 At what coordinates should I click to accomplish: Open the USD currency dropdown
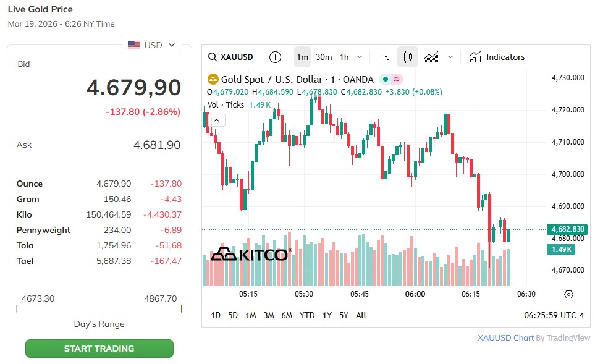[x=152, y=45]
